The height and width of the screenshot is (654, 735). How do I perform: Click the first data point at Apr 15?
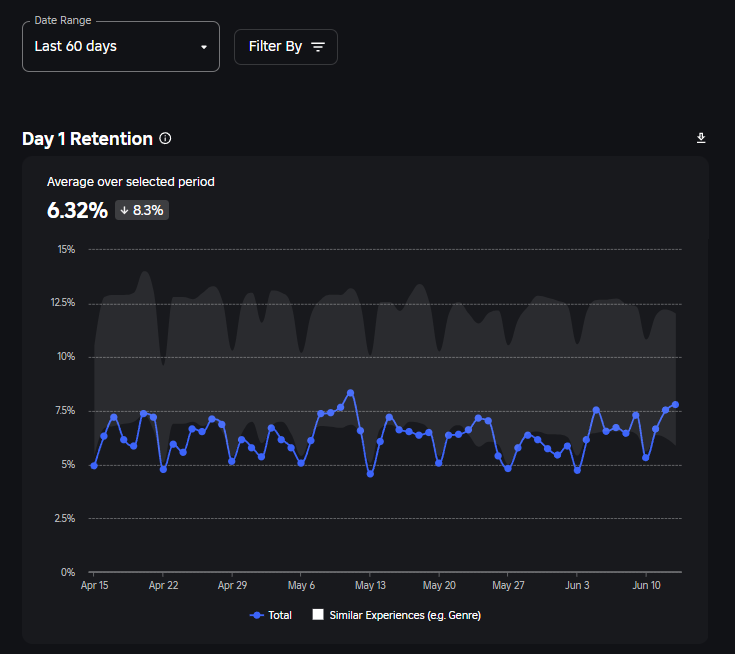click(94, 465)
